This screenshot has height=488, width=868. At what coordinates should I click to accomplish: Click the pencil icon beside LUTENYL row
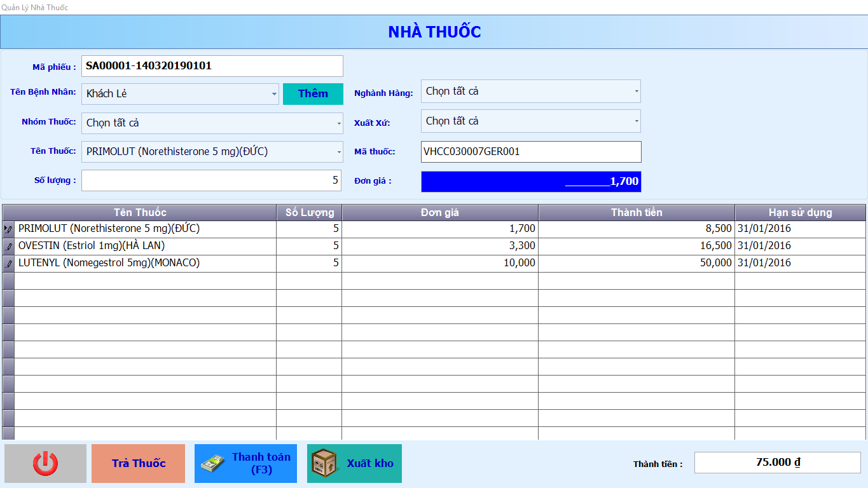[x=9, y=263]
